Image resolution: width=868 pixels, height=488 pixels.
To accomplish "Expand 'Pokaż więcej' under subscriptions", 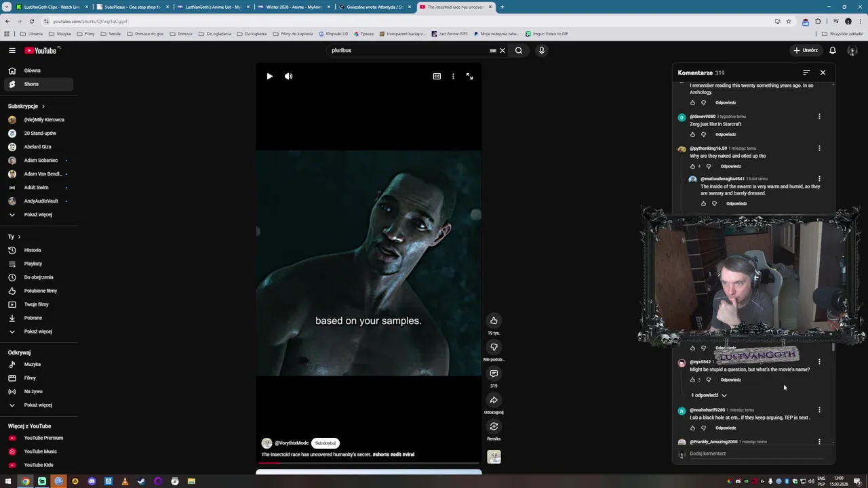I will click(38, 214).
